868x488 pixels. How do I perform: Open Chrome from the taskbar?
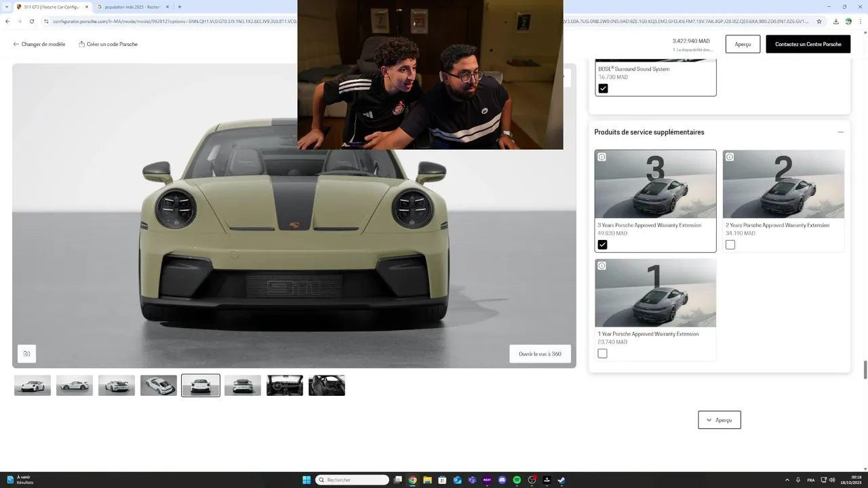[412, 480]
